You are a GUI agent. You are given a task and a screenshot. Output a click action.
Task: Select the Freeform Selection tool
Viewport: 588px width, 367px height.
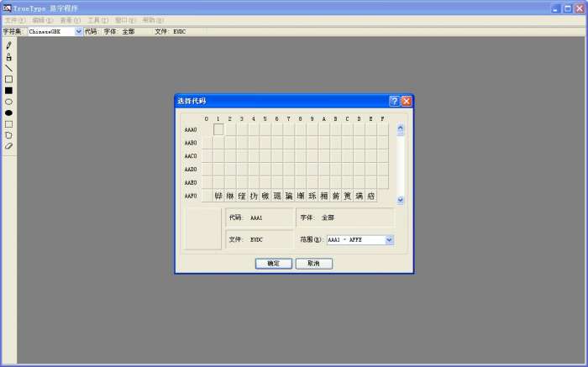tap(8, 134)
